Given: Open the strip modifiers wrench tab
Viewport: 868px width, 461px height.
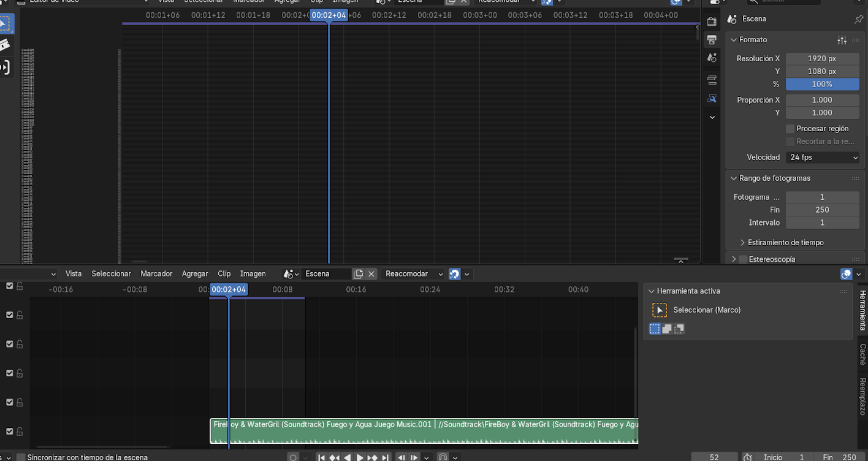Looking at the screenshot, I should tap(712, 98).
